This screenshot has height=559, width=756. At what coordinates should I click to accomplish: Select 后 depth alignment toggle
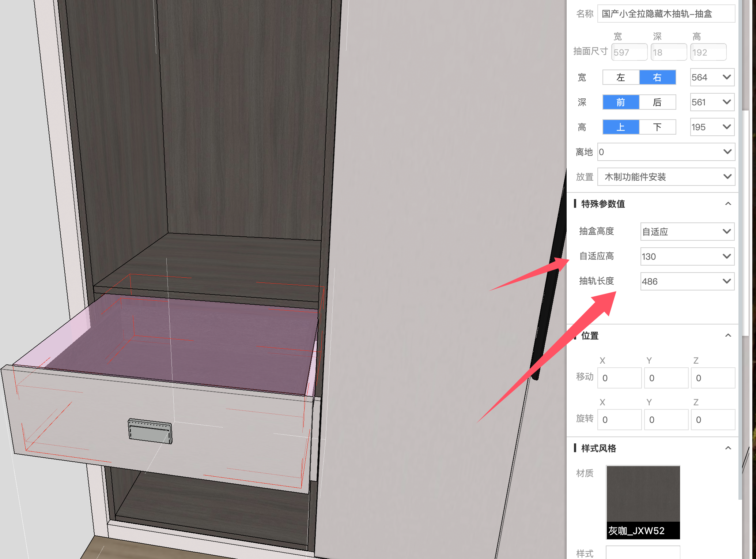click(657, 102)
